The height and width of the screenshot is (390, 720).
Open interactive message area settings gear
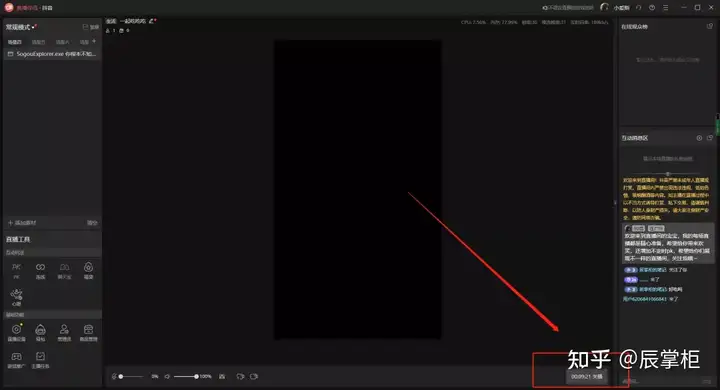[x=699, y=138]
